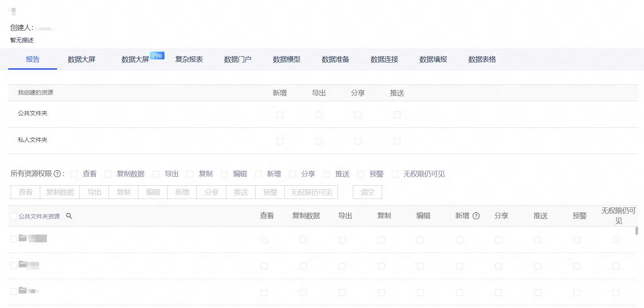Click the resource list vertical scrollbar
Viewport: 644px width, 308px height.
coord(637,231)
